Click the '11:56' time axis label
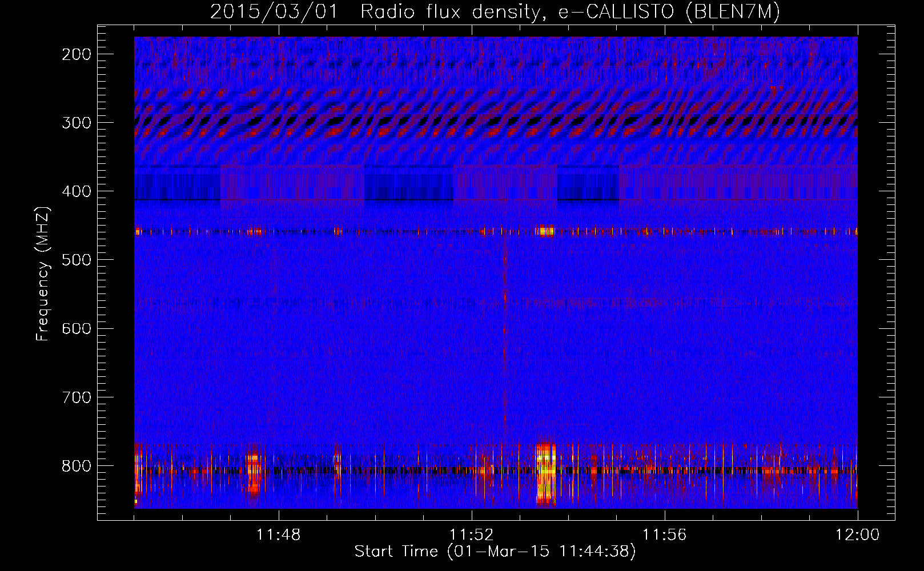The height and width of the screenshot is (571, 924). (x=665, y=535)
